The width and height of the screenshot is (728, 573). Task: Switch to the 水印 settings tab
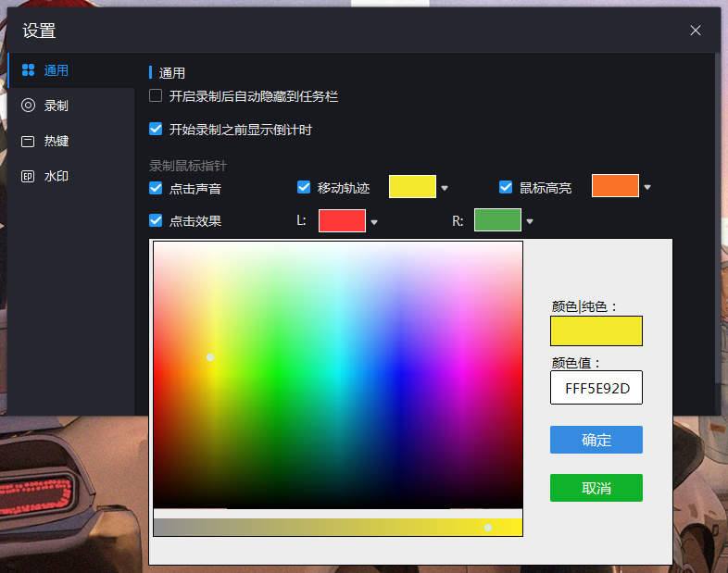pyautogui.click(x=71, y=176)
